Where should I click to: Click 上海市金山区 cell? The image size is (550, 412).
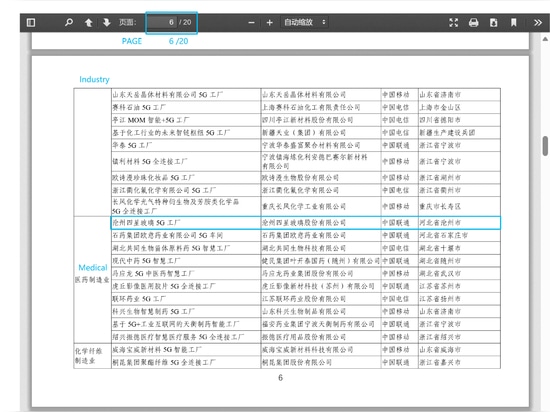459,107
